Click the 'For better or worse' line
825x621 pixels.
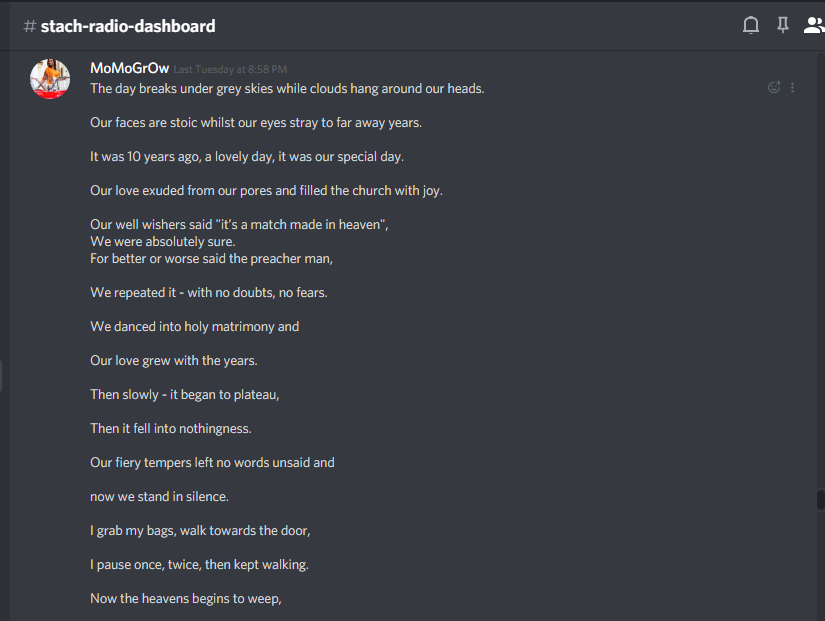pyautogui.click(x=211, y=258)
